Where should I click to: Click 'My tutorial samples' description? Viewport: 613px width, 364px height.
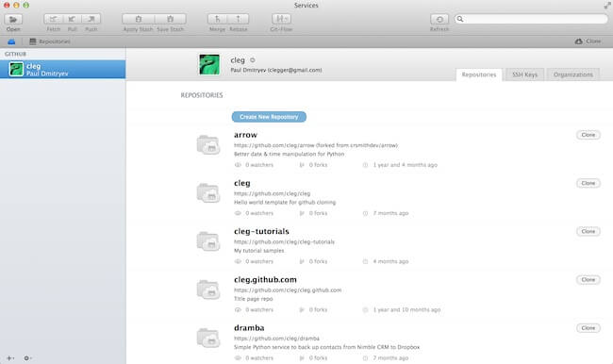tap(258, 251)
